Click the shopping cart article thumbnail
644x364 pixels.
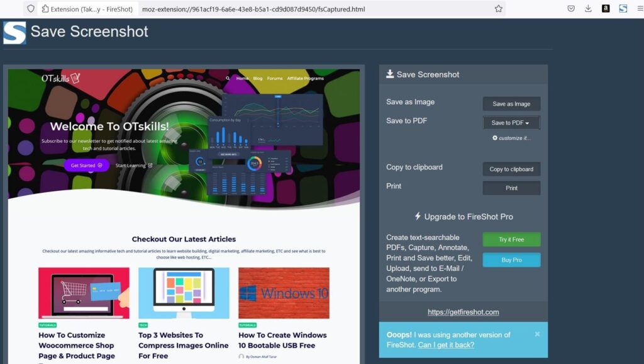[84, 293]
